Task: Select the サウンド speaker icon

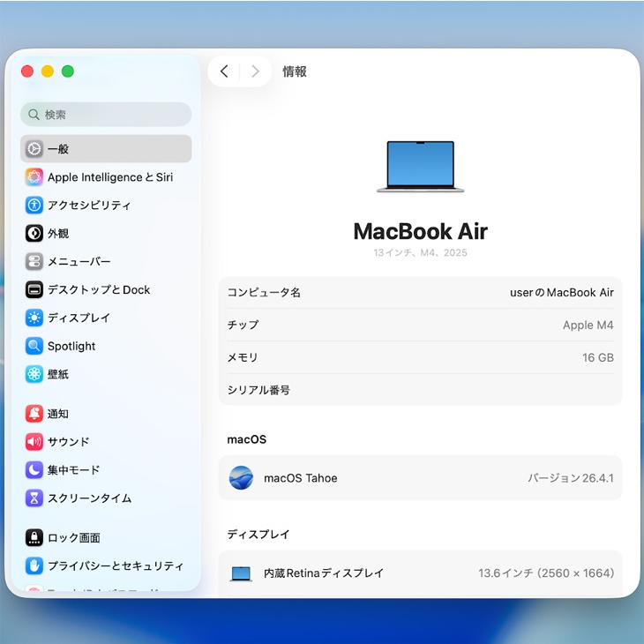Action: click(34, 441)
